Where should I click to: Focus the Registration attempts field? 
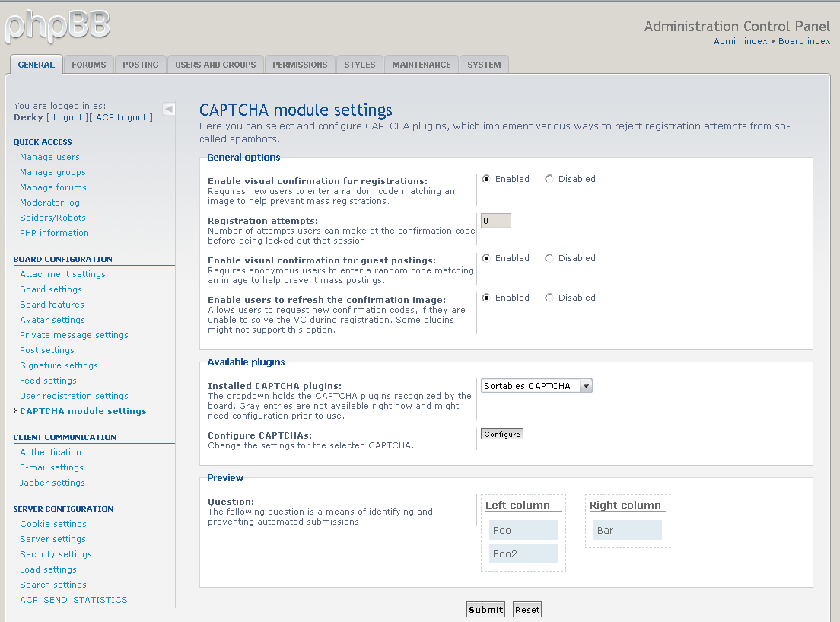click(x=496, y=221)
